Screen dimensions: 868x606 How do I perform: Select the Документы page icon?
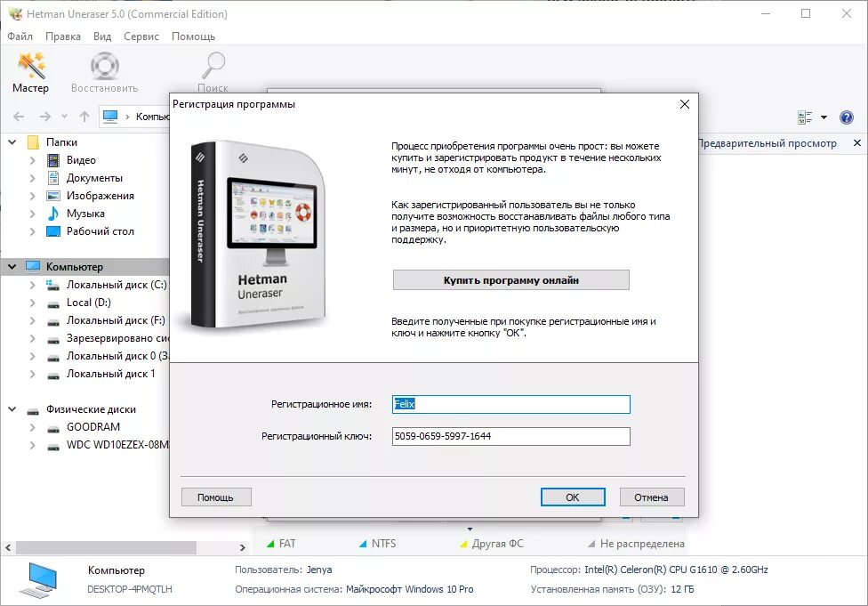[x=53, y=178]
